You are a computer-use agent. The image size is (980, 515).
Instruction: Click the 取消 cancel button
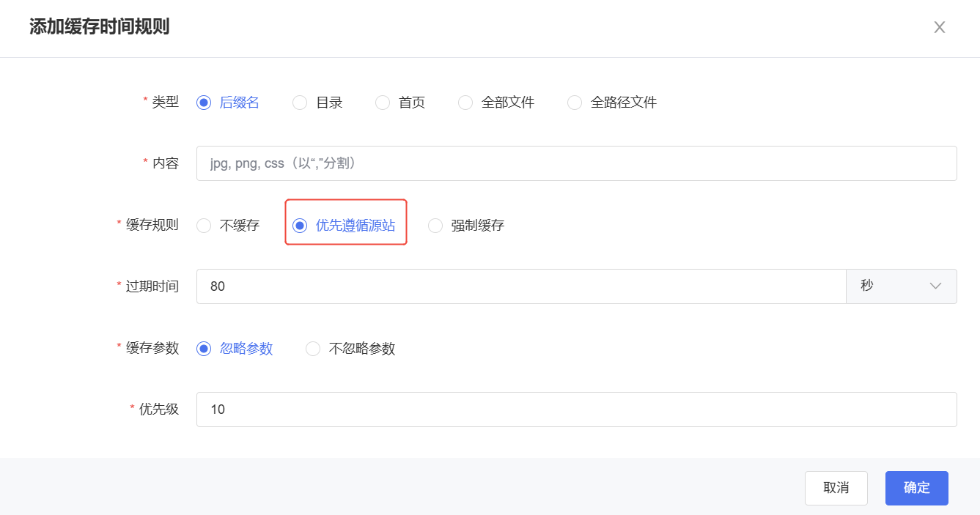pyautogui.click(x=836, y=488)
